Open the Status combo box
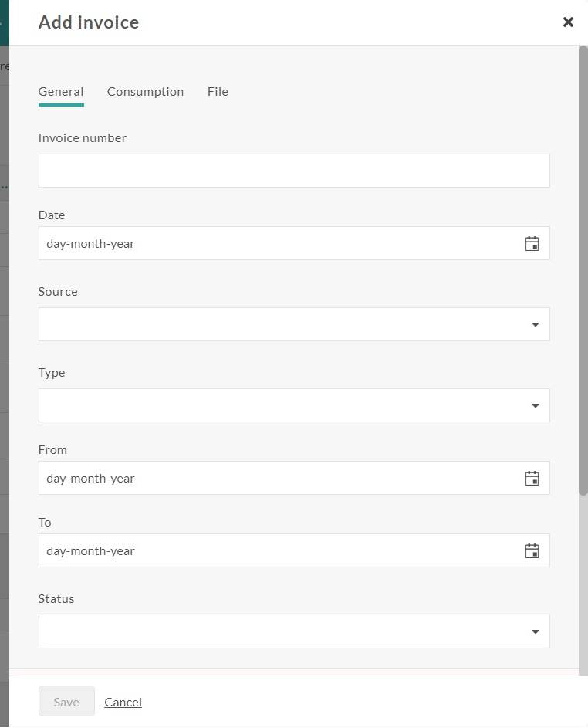The height and width of the screenshot is (728, 588). (x=294, y=631)
